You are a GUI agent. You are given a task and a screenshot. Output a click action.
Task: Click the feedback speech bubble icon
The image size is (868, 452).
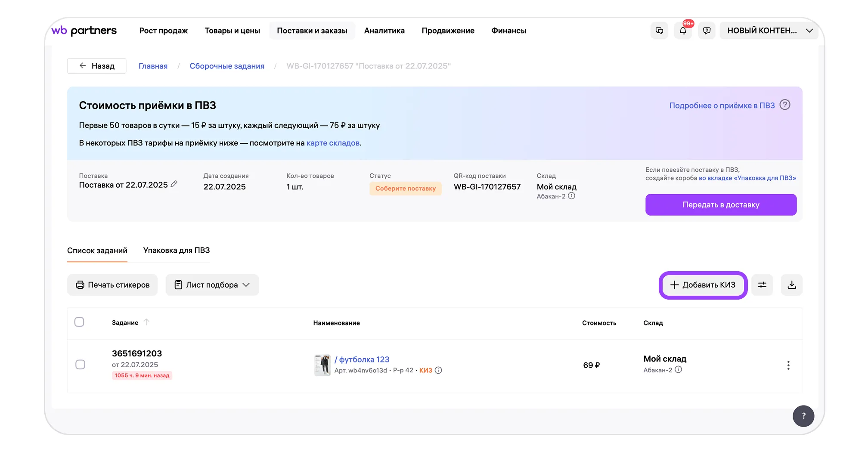coord(707,31)
